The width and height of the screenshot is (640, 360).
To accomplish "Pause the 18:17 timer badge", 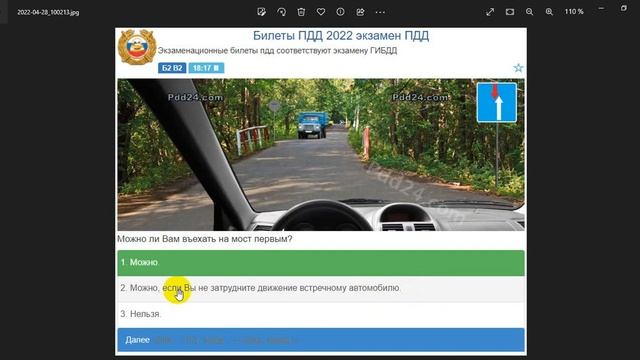I will 206,68.
